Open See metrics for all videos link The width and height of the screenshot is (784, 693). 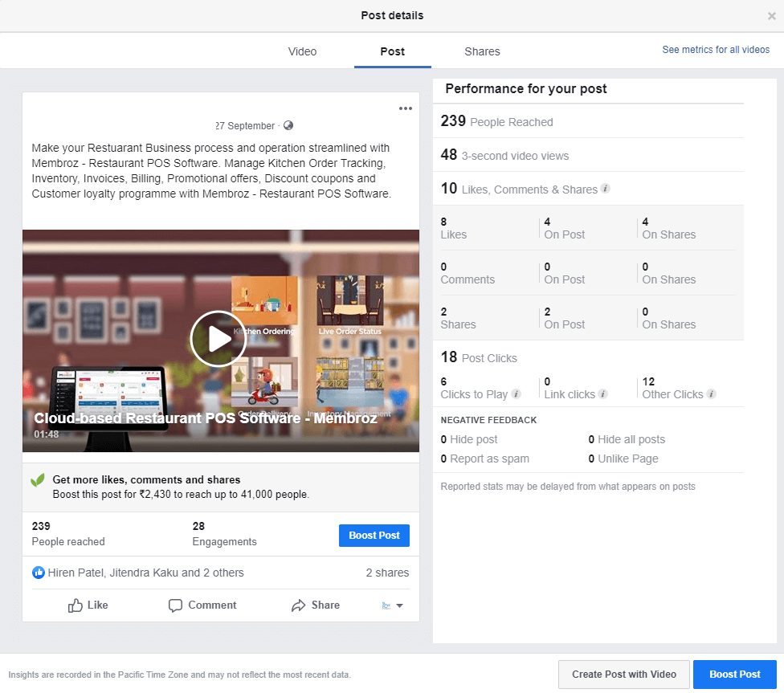tap(716, 50)
